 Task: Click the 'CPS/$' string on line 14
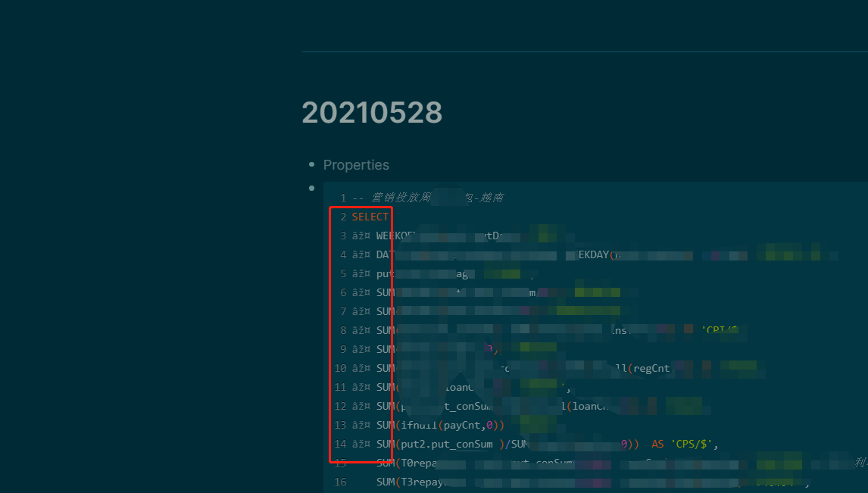tap(692, 444)
